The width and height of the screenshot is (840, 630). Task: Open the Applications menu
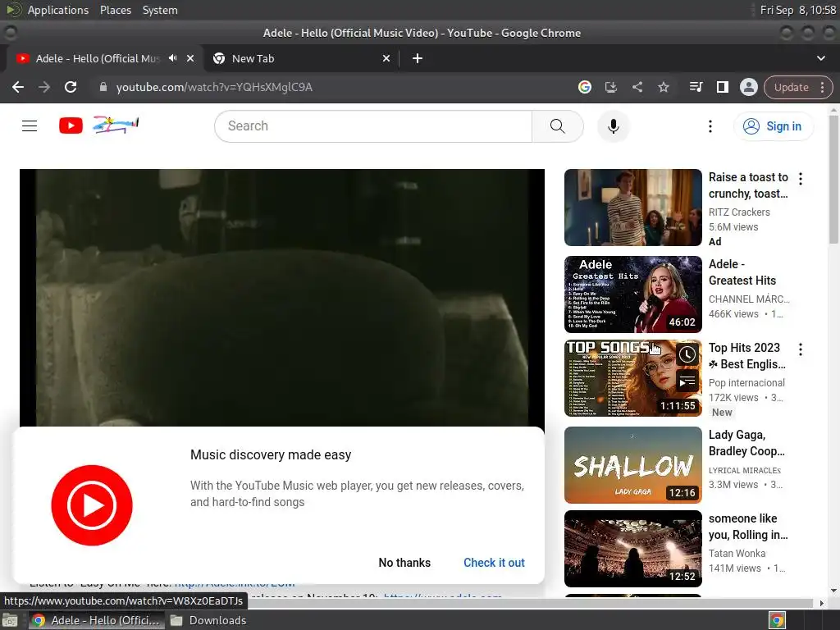[x=58, y=10]
